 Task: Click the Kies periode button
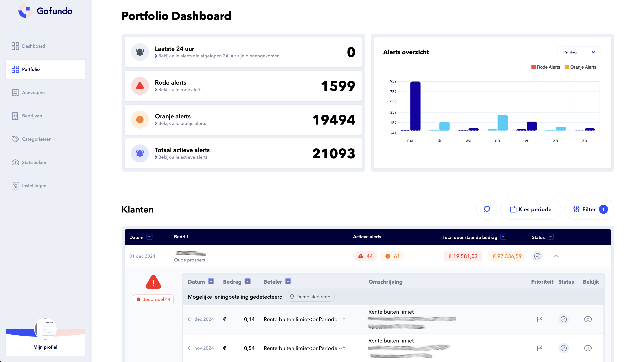click(531, 209)
